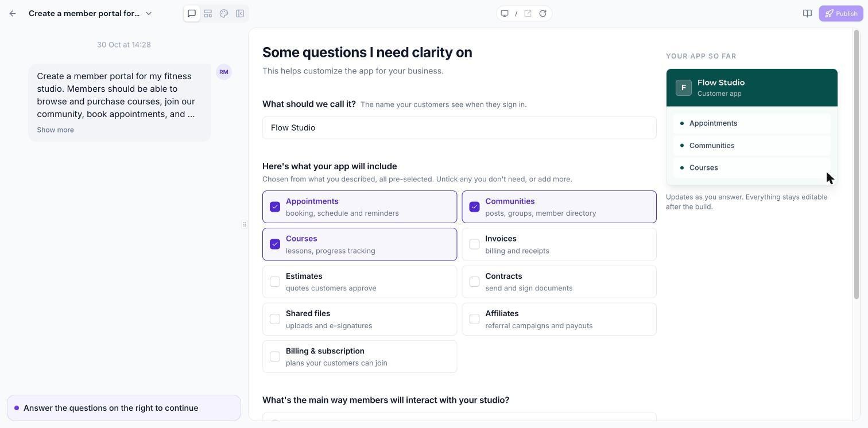868x428 pixels.
Task: Enable the Estimates checkbox
Action: pos(275,282)
